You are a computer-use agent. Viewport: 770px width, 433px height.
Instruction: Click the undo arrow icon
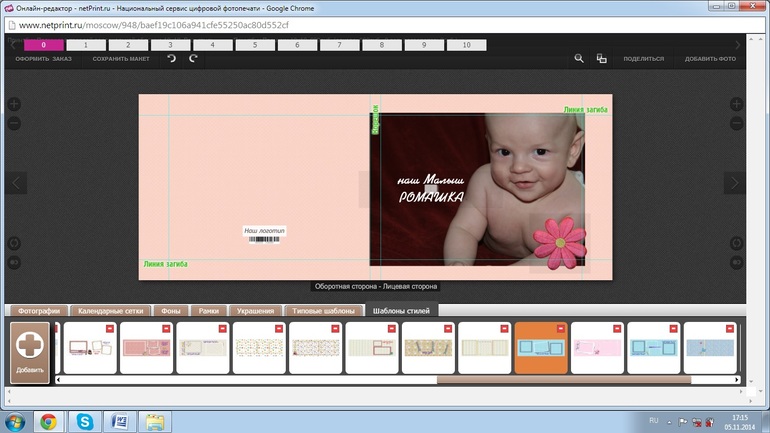[172, 59]
